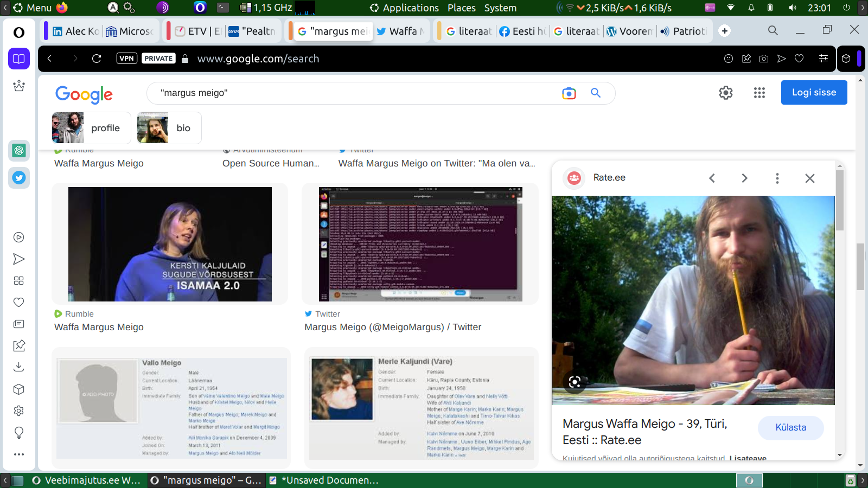Screen dimensions: 868x488
Task: Toggle the VPN badge in address bar
Action: click(x=126, y=59)
